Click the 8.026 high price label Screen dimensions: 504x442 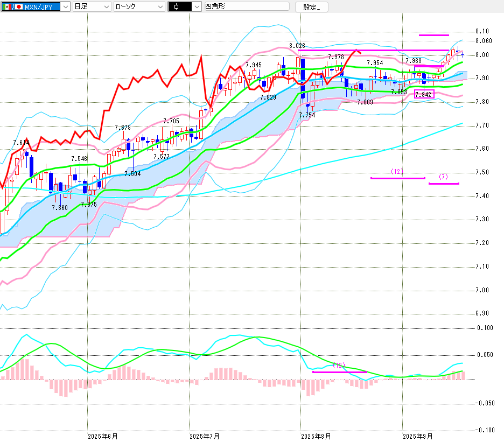click(x=297, y=46)
